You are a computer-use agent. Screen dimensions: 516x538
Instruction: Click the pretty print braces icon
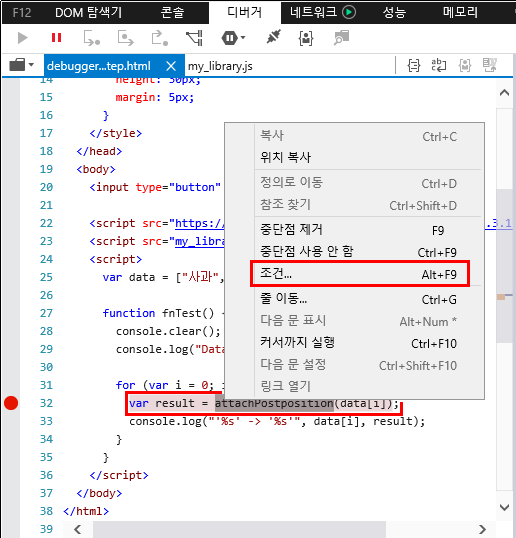414,65
